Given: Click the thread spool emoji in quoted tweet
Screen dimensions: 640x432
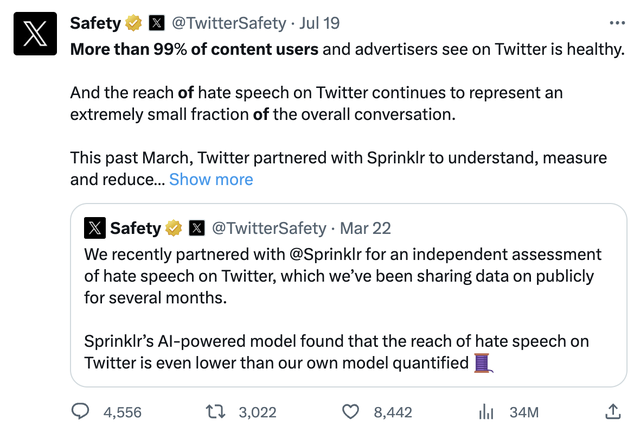Looking at the screenshot, I should 483,362.
